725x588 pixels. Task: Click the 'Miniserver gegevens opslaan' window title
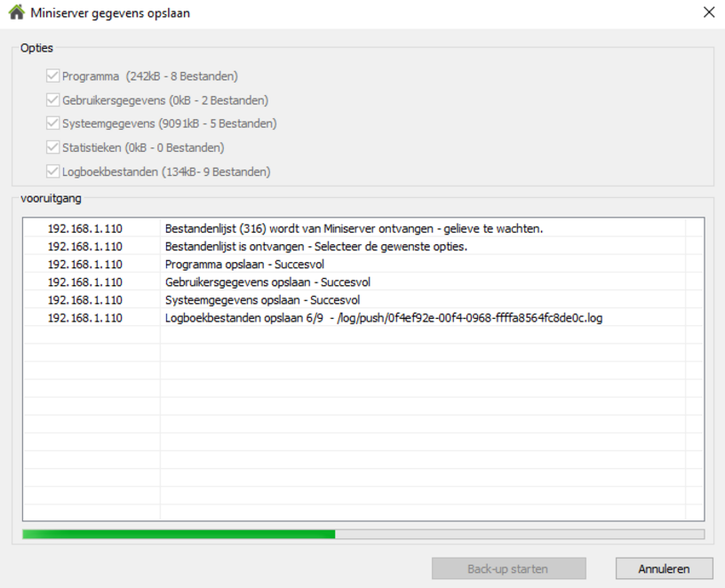[110, 13]
